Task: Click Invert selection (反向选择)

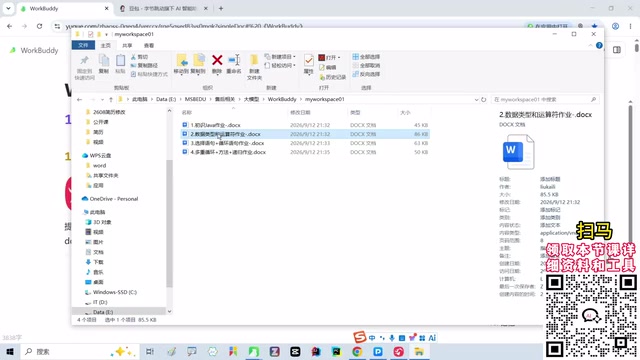Action: point(366,74)
